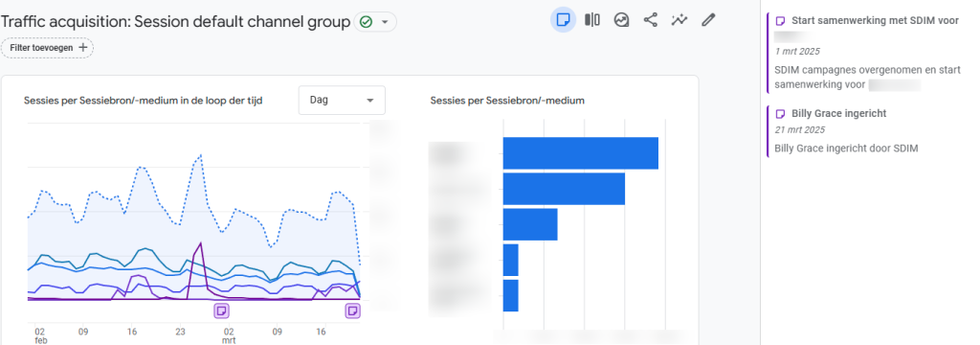The width and height of the screenshot is (980, 345).
Task: Select the 1 mrt 2025 date text
Action: click(797, 52)
